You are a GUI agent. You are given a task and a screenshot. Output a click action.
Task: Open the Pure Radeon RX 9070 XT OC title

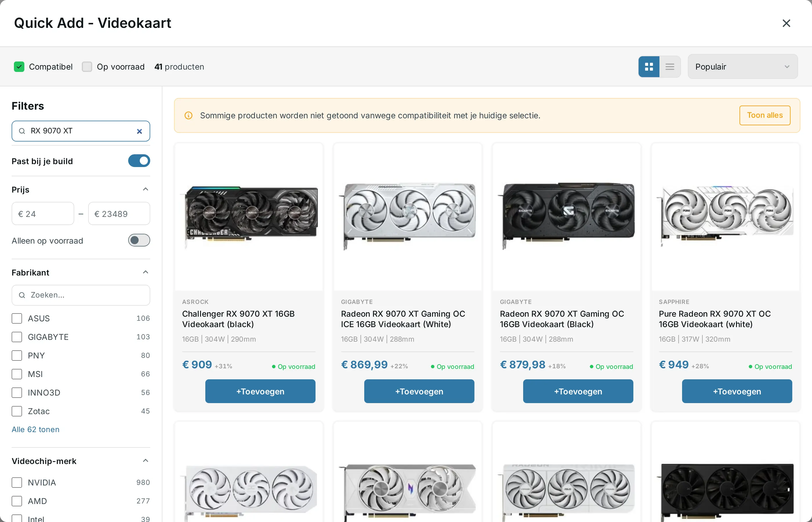pyautogui.click(x=714, y=319)
